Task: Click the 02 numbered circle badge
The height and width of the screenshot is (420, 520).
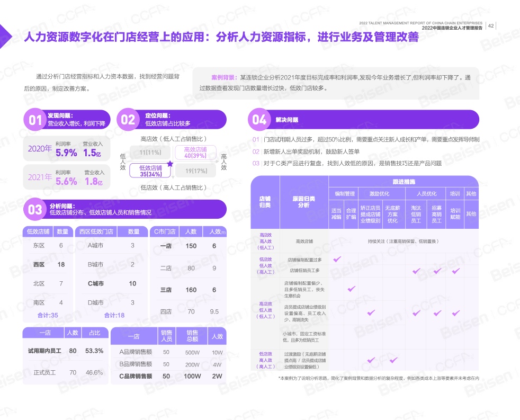Action: point(128,120)
